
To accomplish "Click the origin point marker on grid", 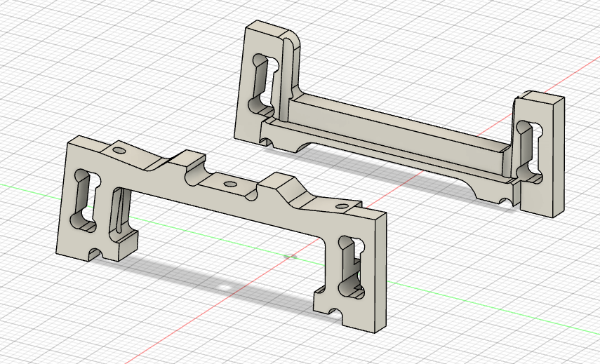I will point(291,257).
